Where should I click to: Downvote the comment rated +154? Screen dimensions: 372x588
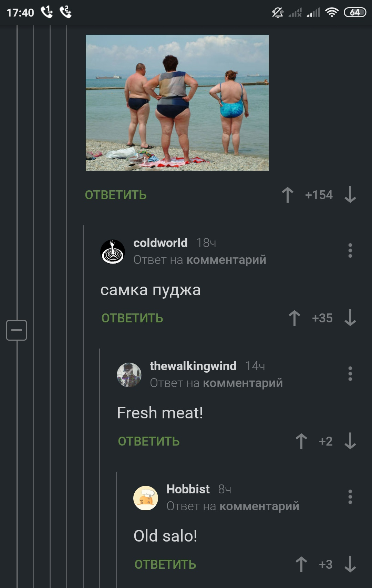350,195
